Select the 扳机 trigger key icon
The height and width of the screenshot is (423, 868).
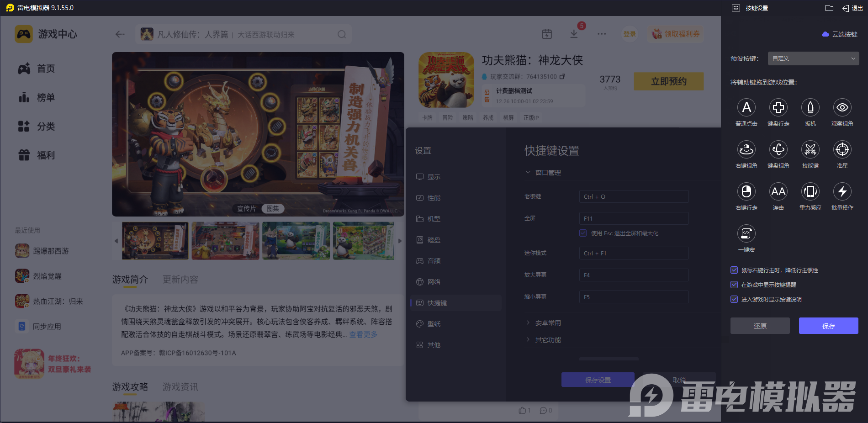tap(810, 107)
